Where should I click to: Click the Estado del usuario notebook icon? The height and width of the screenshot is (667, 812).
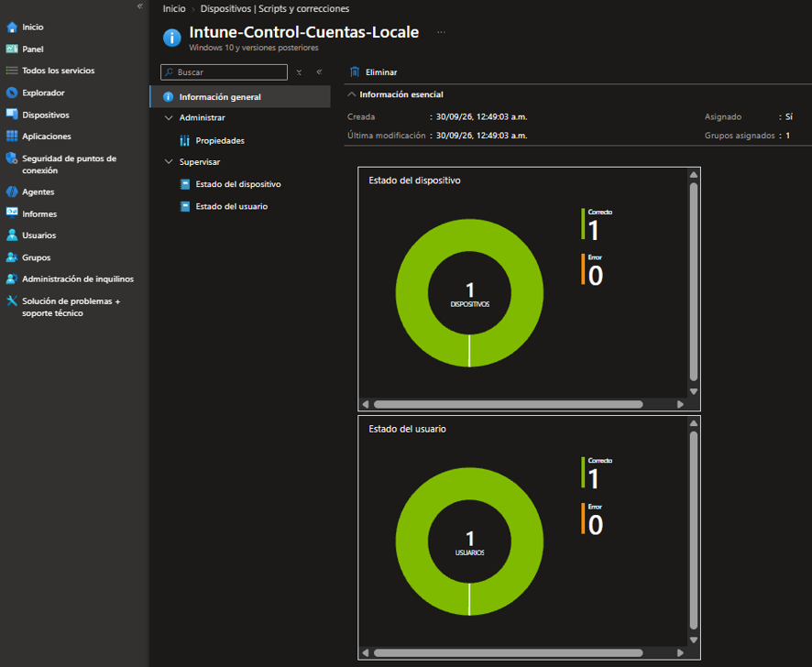pos(185,206)
